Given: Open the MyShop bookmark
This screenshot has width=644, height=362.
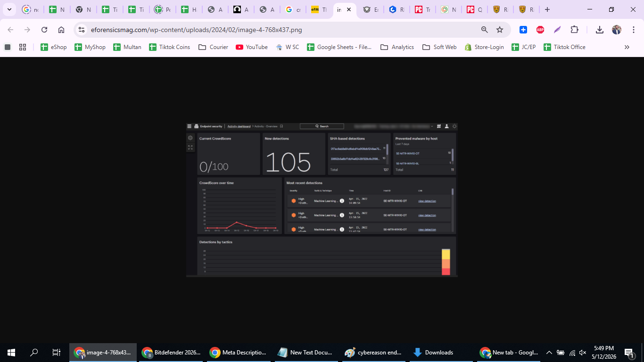Looking at the screenshot, I should click(90, 47).
